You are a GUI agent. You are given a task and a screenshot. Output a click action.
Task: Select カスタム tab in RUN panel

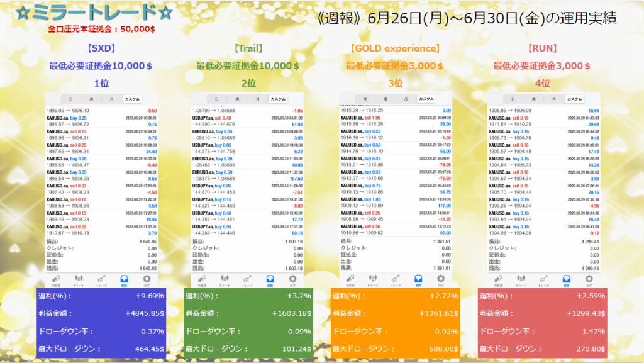tap(574, 99)
